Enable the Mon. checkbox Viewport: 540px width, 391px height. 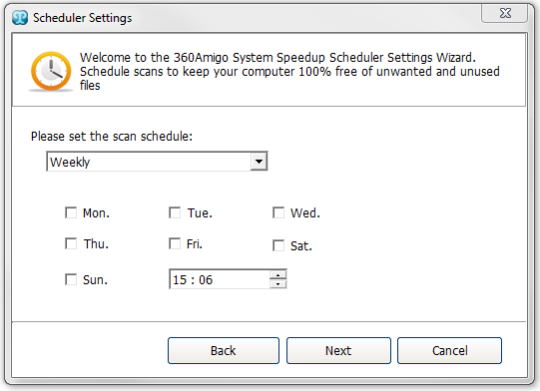click(71, 213)
